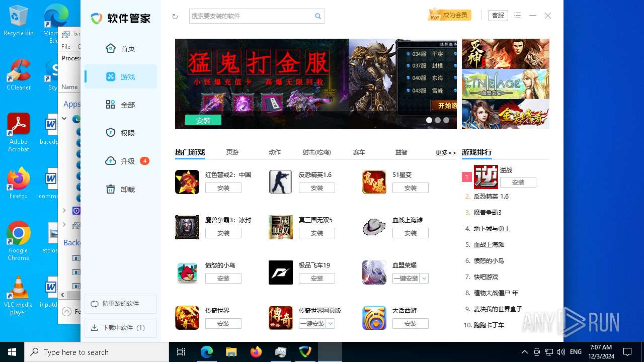Expand 更多>> game categories
The image size is (644, 362).
coord(446,152)
